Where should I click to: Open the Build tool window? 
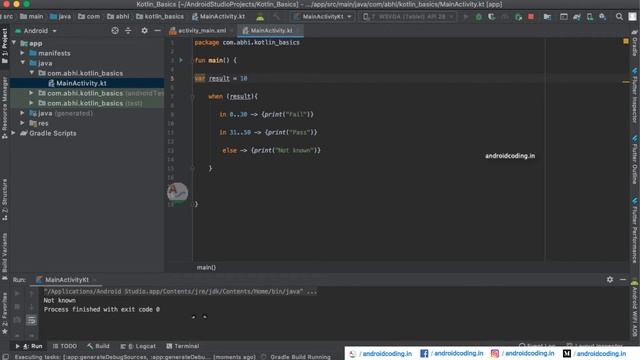98,346
